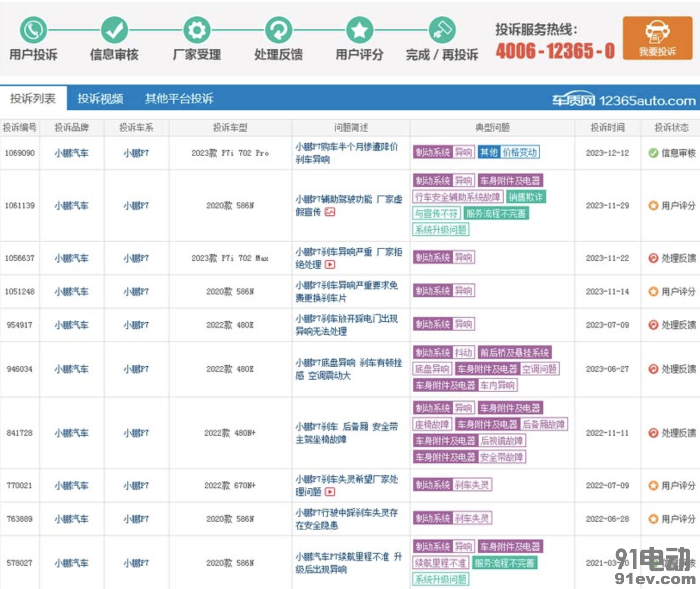Open complaint 小鹏P7购车半个月惨遭降价刹车异响
The height and width of the screenshot is (589, 700).
347,153
